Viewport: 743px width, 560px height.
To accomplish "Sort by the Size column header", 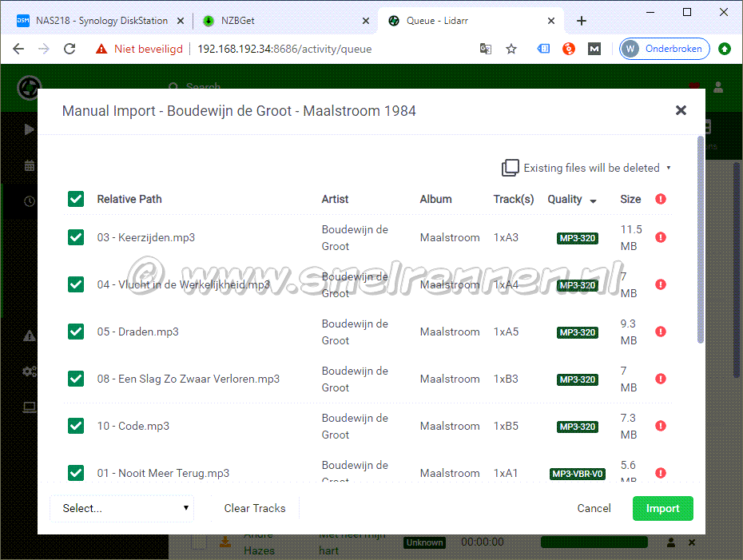I will [x=630, y=199].
